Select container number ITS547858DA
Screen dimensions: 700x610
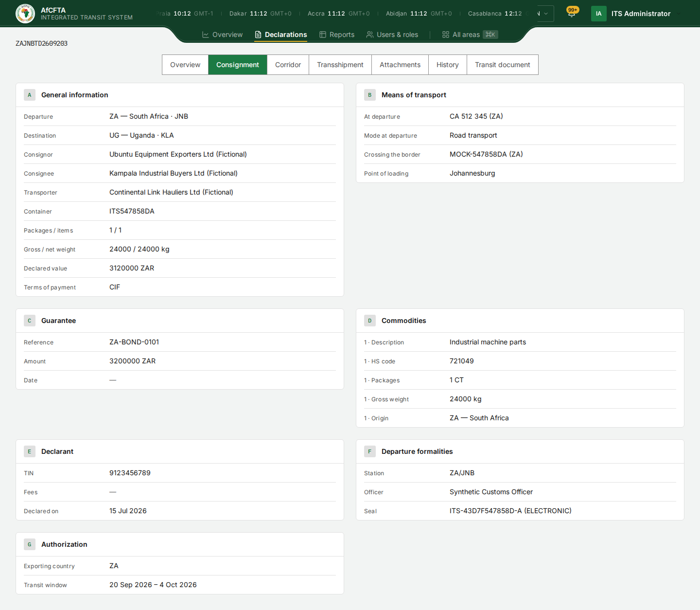tap(132, 211)
